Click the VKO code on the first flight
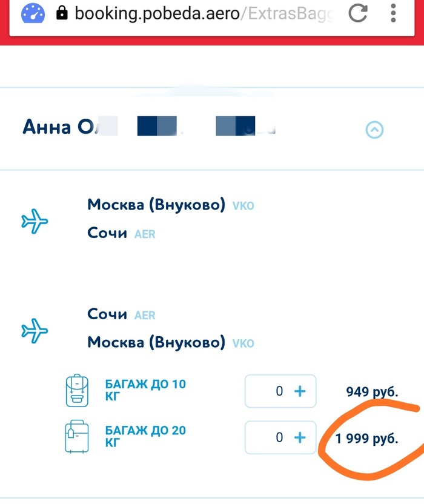 click(243, 205)
